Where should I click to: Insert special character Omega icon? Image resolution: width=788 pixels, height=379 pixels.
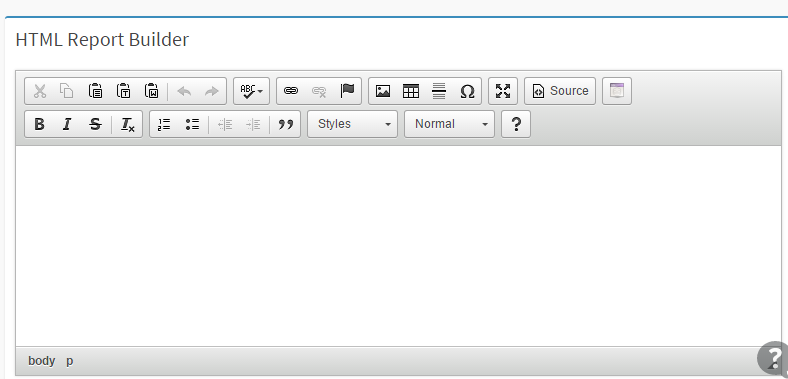click(x=467, y=91)
